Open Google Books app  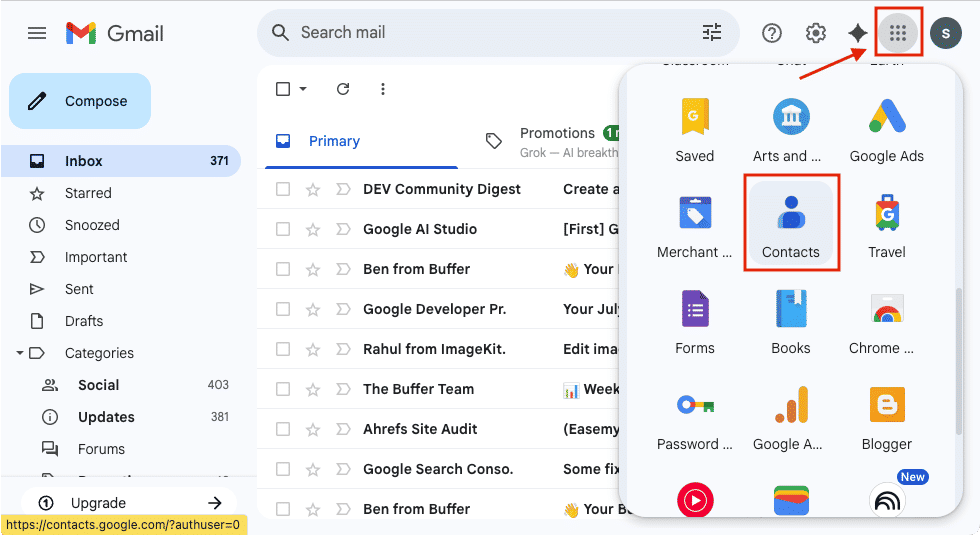(791, 322)
